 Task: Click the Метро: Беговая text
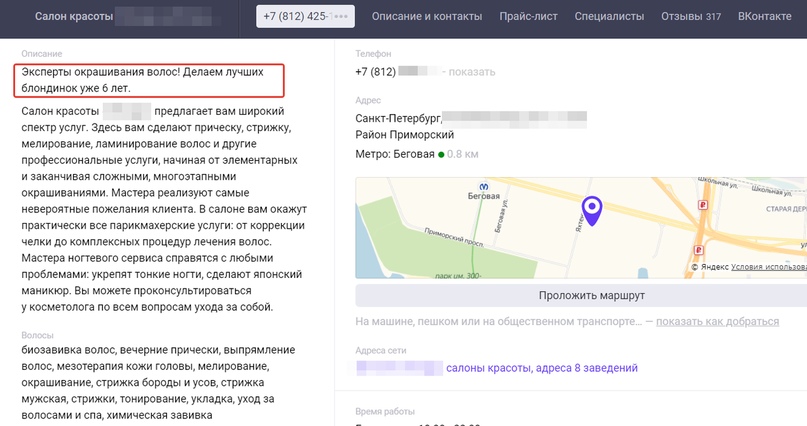click(x=395, y=154)
